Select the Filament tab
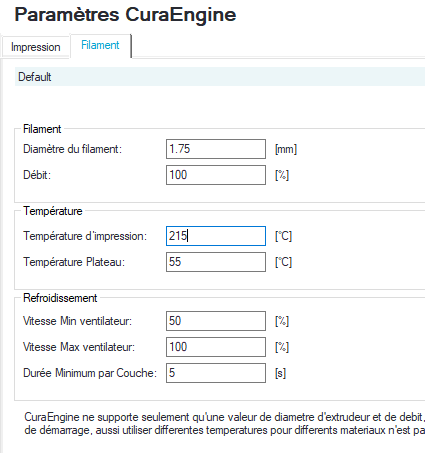Screen dimensions: 425x453 pos(100,45)
